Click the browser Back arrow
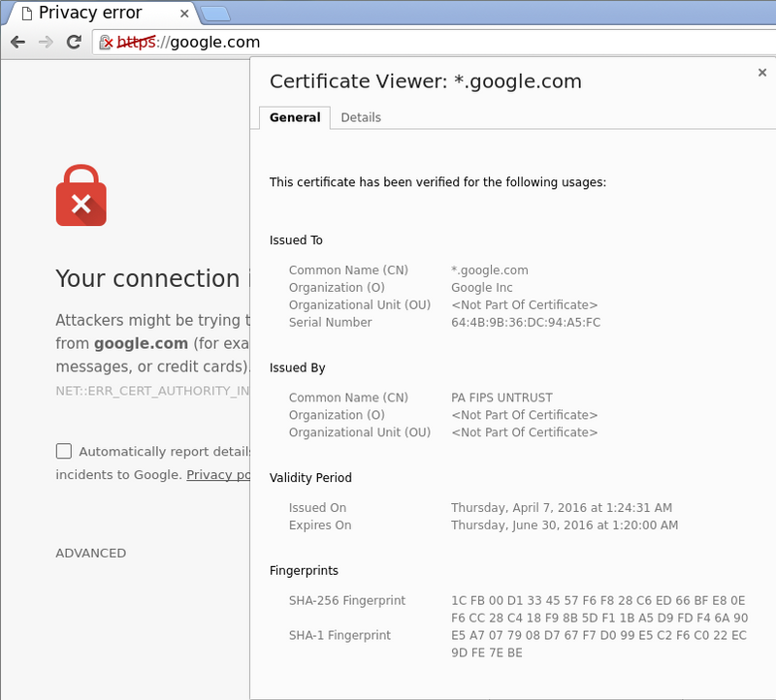The width and height of the screenshot is (776, 700). coord(17,43)
